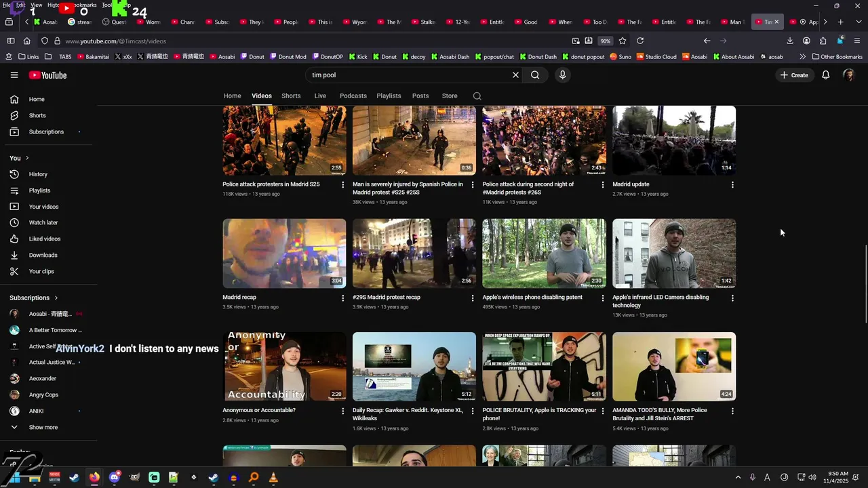868x488 pixels.
Task: Go back with the browser back arrow
Action: tap(707, 41)
